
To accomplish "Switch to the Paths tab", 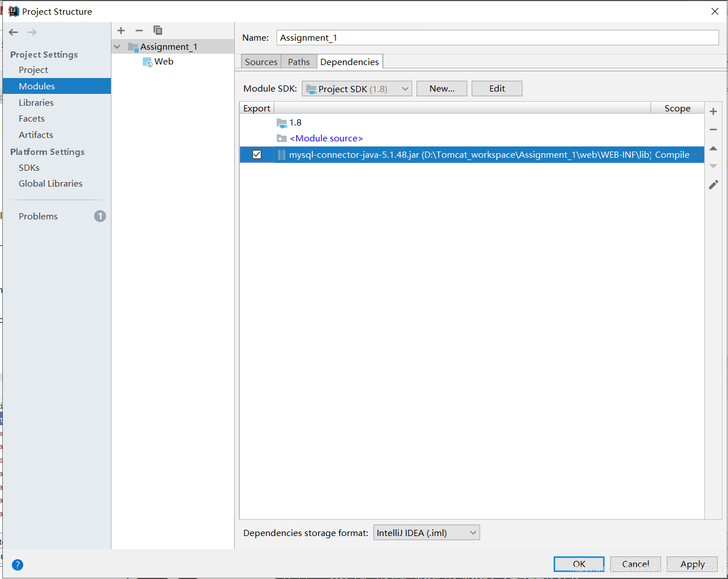I will click(298, 61).
